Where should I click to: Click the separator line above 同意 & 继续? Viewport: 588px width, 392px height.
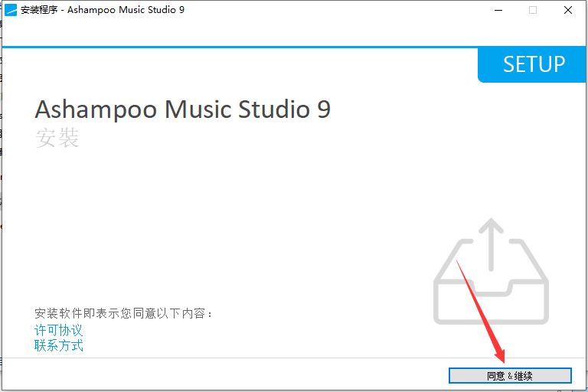click(292, 358)
